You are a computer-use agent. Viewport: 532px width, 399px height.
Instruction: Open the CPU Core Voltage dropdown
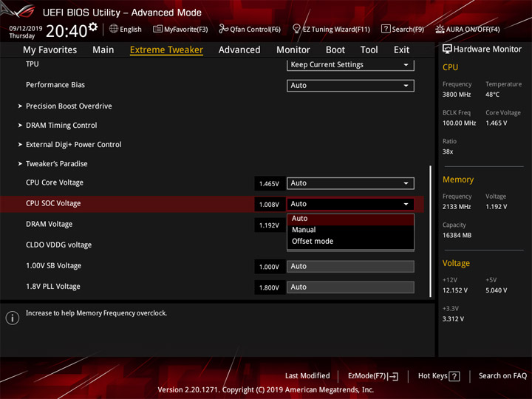(350, 183)
